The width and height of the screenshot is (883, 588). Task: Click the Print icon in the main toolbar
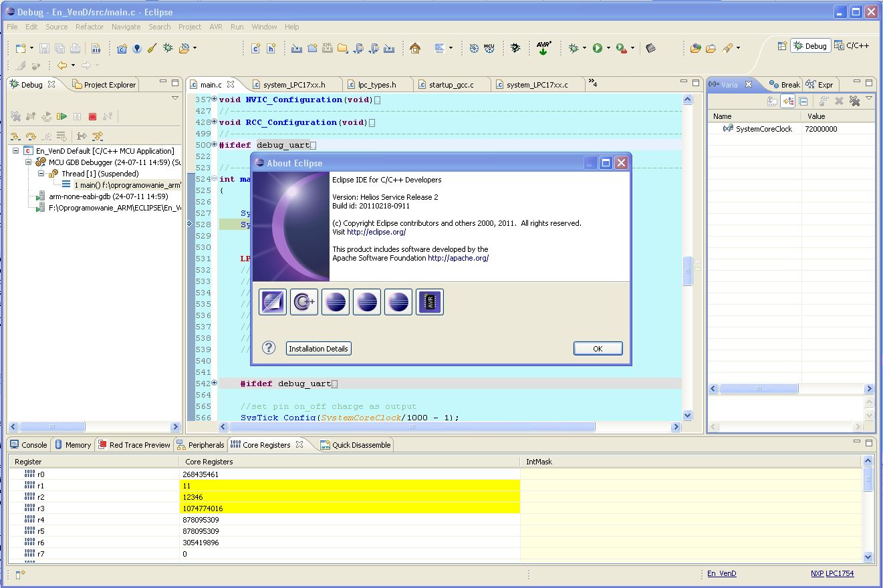coord(76,48)
